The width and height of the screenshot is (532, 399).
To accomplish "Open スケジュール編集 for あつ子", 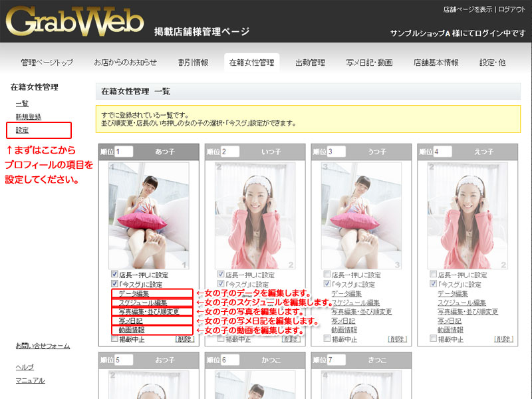I will (x=143, y=303).
